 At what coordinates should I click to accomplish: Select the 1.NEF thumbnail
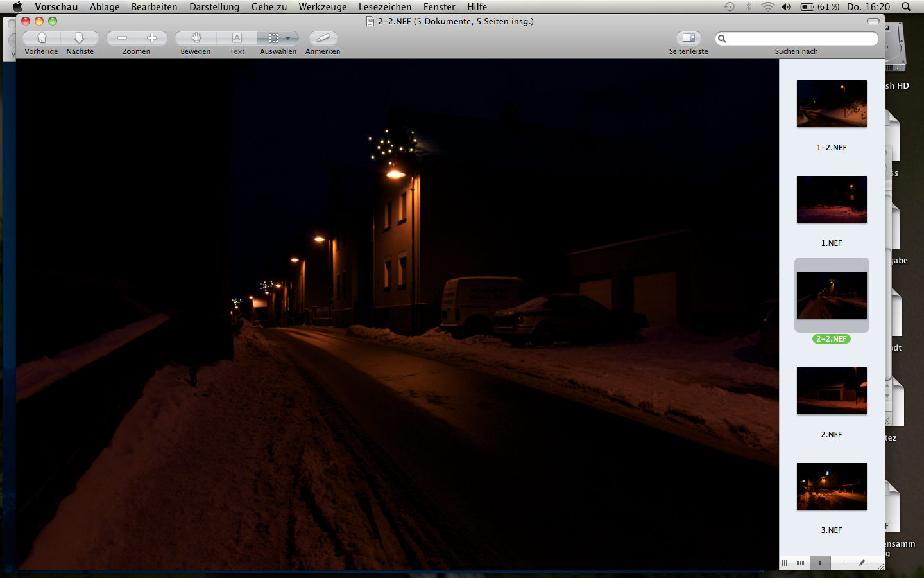[x=832, y=199]
